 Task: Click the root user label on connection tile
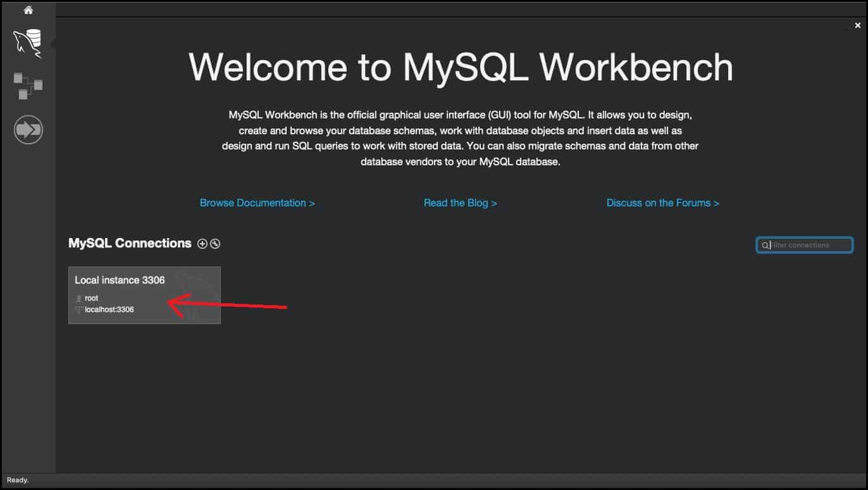click(x=92, y=298)
